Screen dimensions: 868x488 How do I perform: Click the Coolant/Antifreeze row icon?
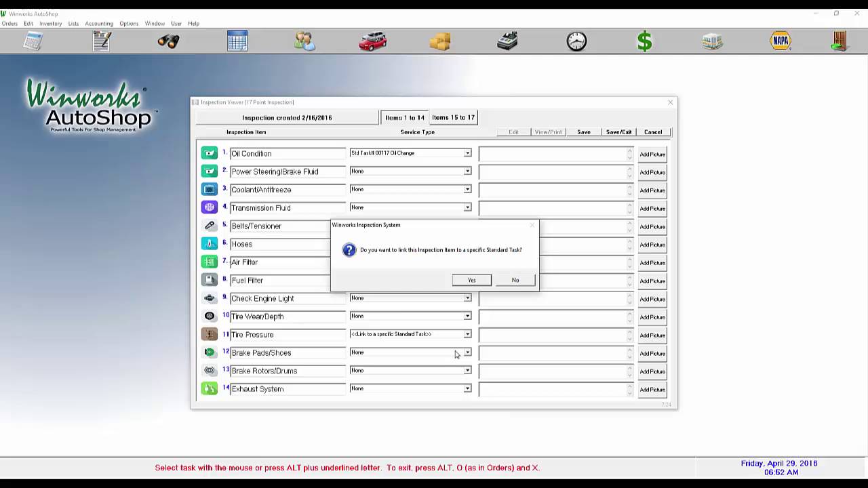click(210, 189)
